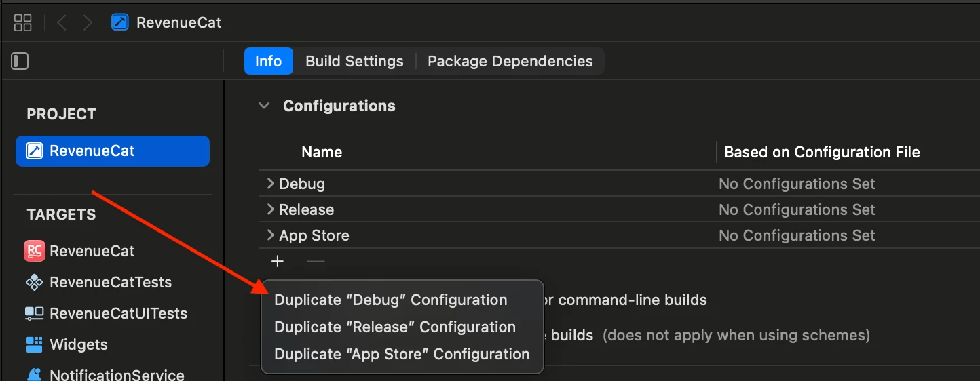Click the Name column header
This screenshot has height=381, width=980.
tap(322, 152)
